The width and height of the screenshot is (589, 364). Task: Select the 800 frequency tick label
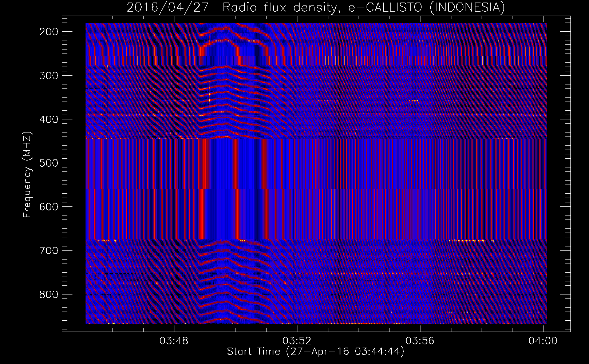(48, 294)
